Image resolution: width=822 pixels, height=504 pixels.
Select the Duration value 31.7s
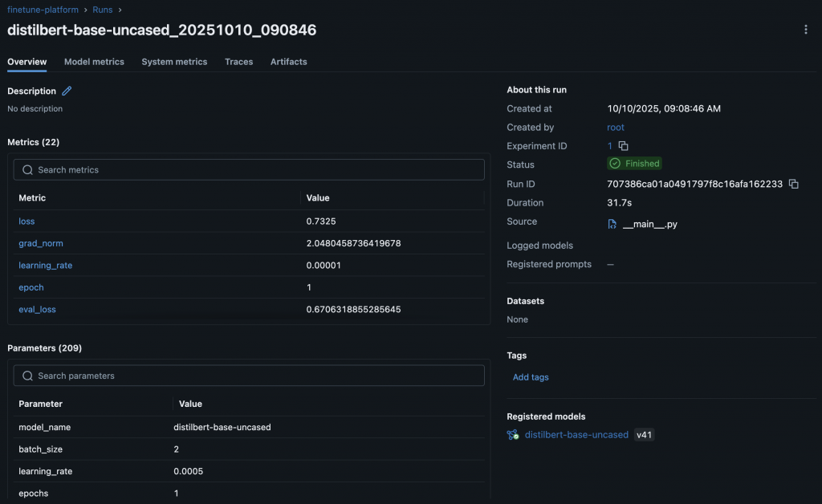pyautogui.click(x=619, y=203)
